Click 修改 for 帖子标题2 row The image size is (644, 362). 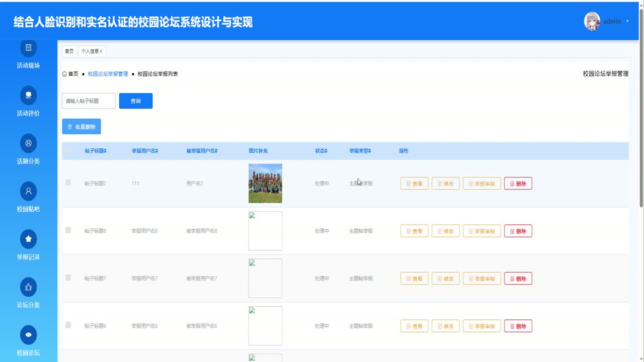446,184
